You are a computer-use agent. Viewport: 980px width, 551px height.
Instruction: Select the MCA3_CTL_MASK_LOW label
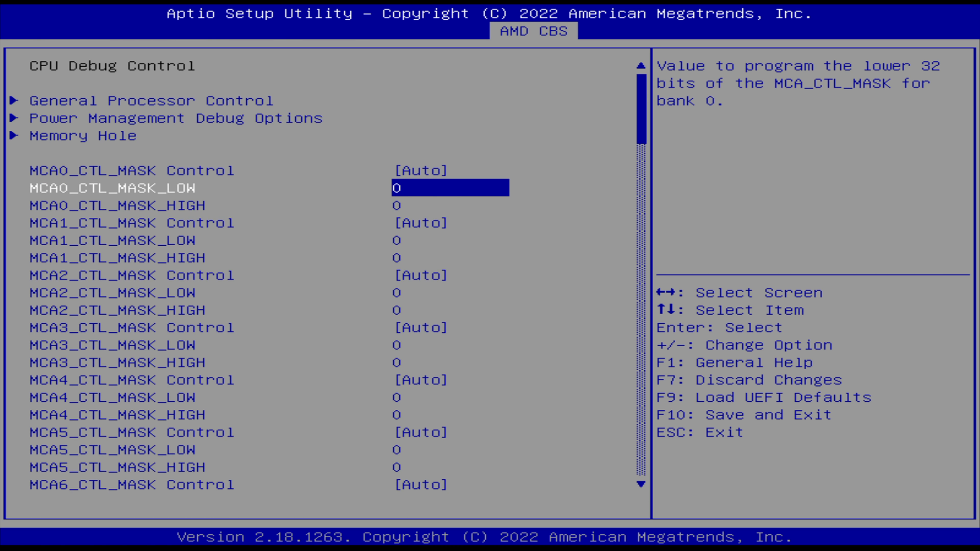(x=113, y=345)
